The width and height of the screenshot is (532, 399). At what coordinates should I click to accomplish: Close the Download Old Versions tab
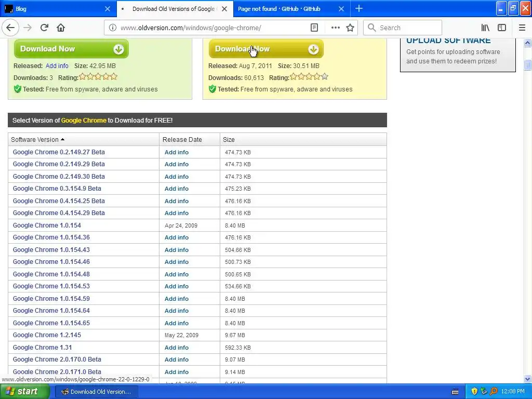(x=224, y=9)
